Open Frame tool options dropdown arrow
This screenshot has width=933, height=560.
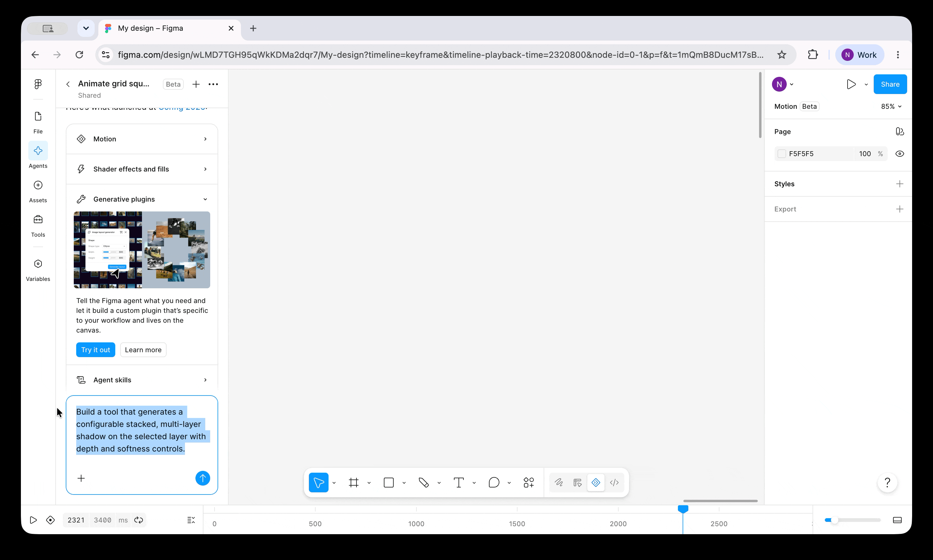(x=369, y=483)
